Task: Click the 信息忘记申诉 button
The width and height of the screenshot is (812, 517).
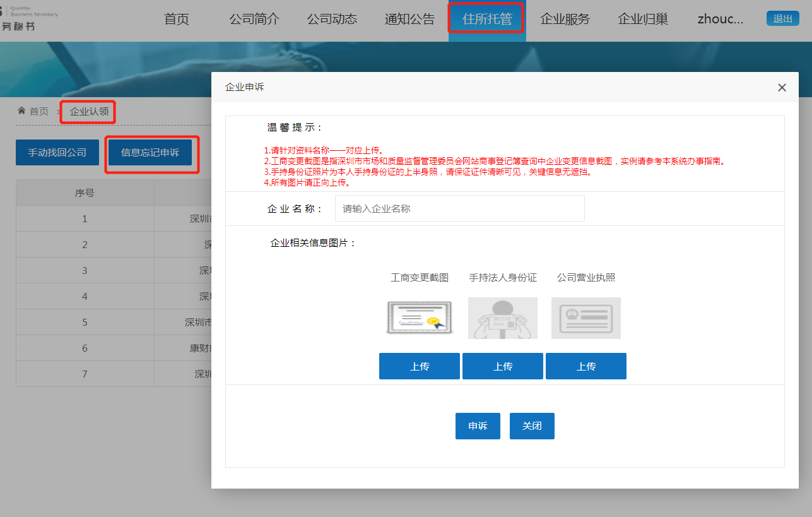Action: point(150,152)
